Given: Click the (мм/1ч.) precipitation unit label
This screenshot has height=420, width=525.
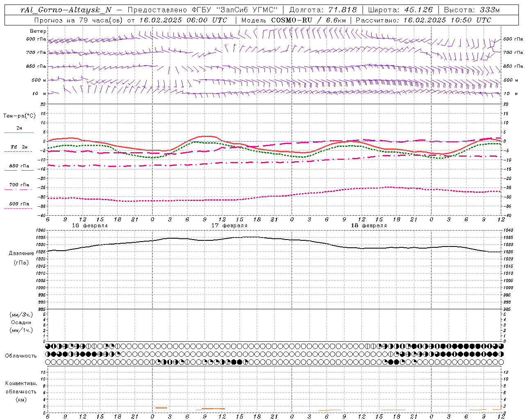Looking at the screenshot, I should [x=21, y=330].
